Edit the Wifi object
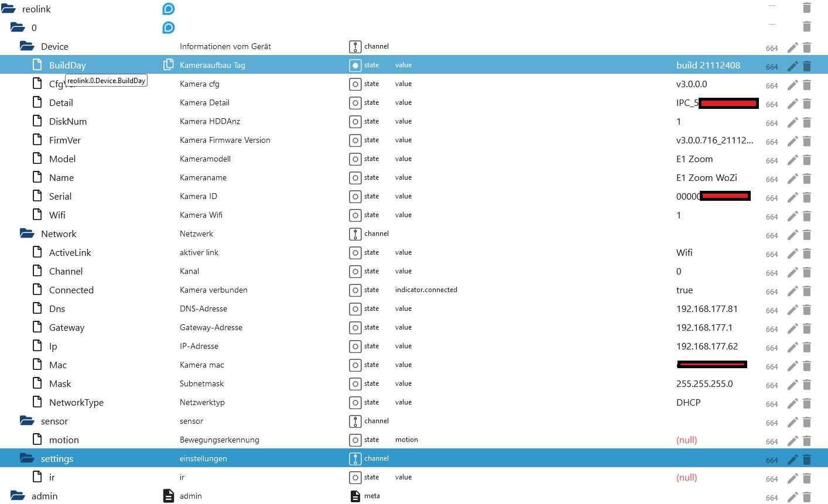The height and width of the screenshot is (504, 828). click(x=792, y=216)
